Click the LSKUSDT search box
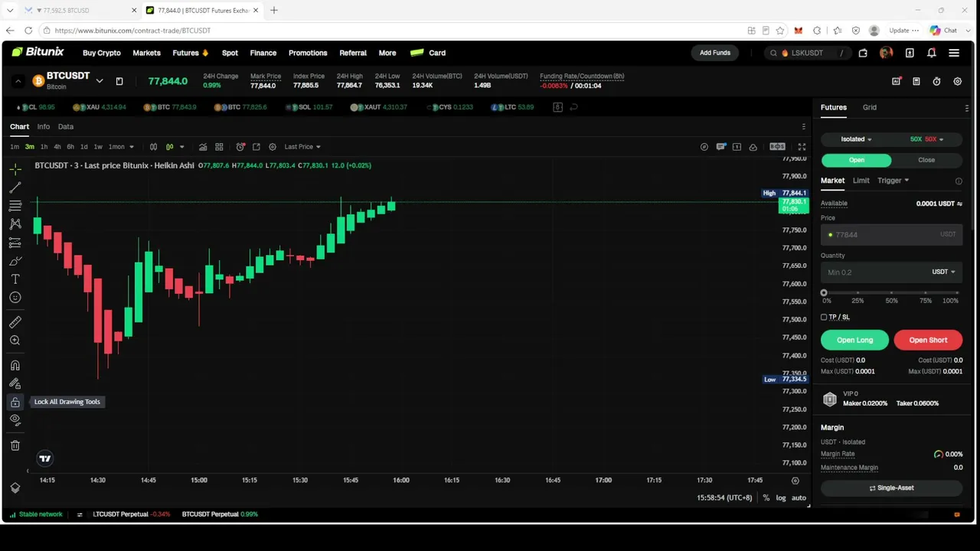The image size is (980, 551). 808,53
